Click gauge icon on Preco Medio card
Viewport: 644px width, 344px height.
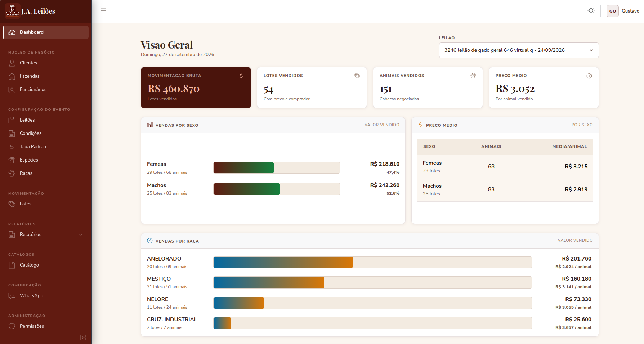tap(589, 76)
